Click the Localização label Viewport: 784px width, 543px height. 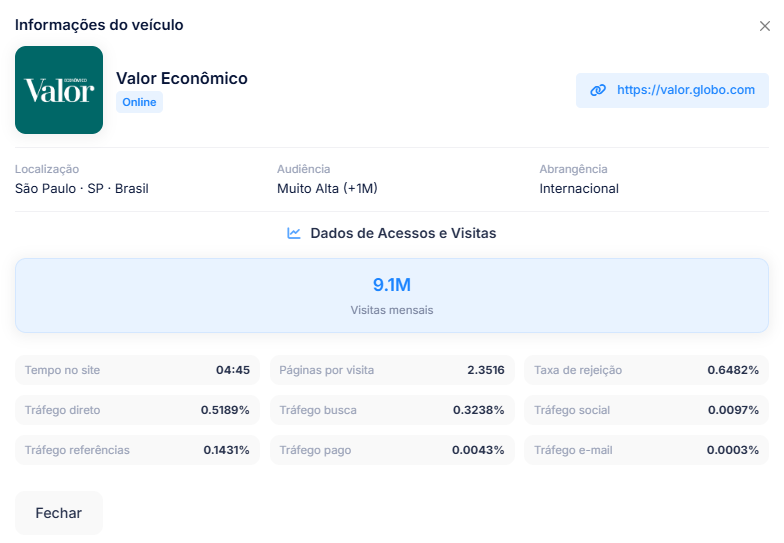(47, 169)
